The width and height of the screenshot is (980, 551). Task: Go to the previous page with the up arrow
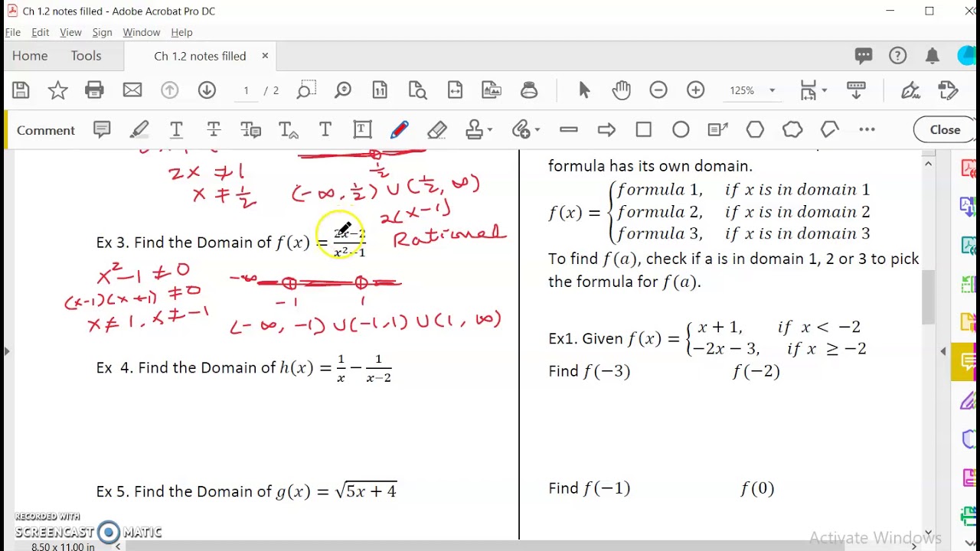coord(170,90)
